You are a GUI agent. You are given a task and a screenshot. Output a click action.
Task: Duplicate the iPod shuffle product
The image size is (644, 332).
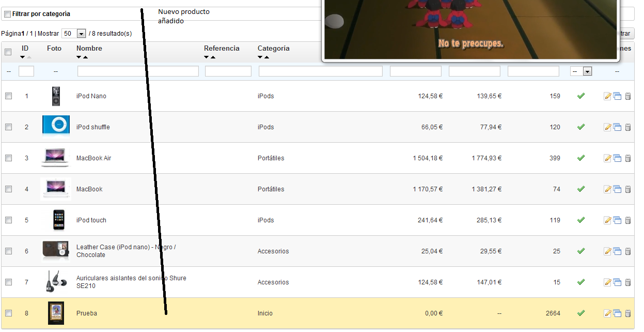(x=617, y=127)
